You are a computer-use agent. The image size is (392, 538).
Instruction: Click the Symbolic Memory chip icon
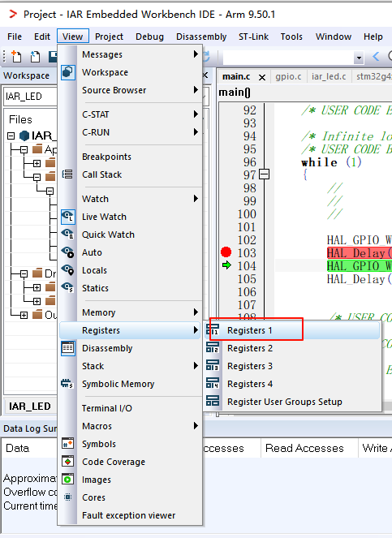pos(67,384)
